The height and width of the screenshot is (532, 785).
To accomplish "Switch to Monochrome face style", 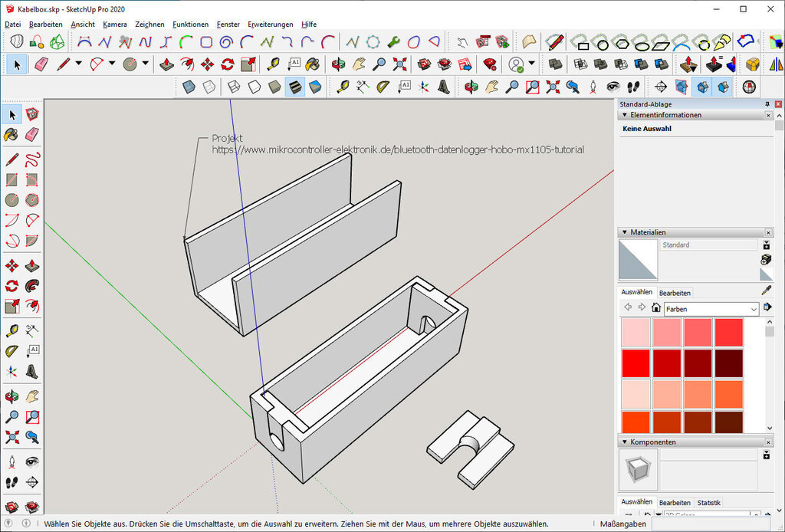I will [x=314, y=87].
